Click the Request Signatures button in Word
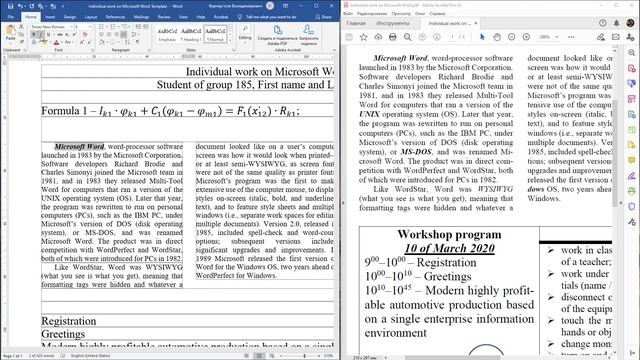 309,34
